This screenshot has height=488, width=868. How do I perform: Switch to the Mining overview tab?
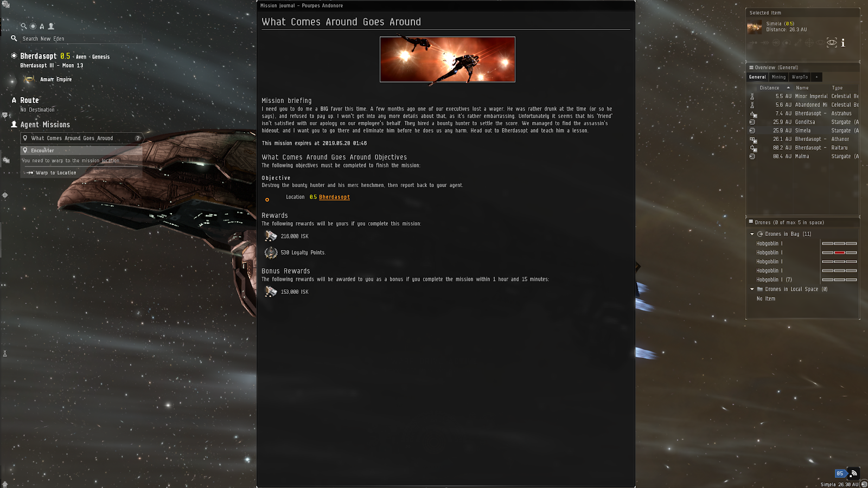pos(778,77)
